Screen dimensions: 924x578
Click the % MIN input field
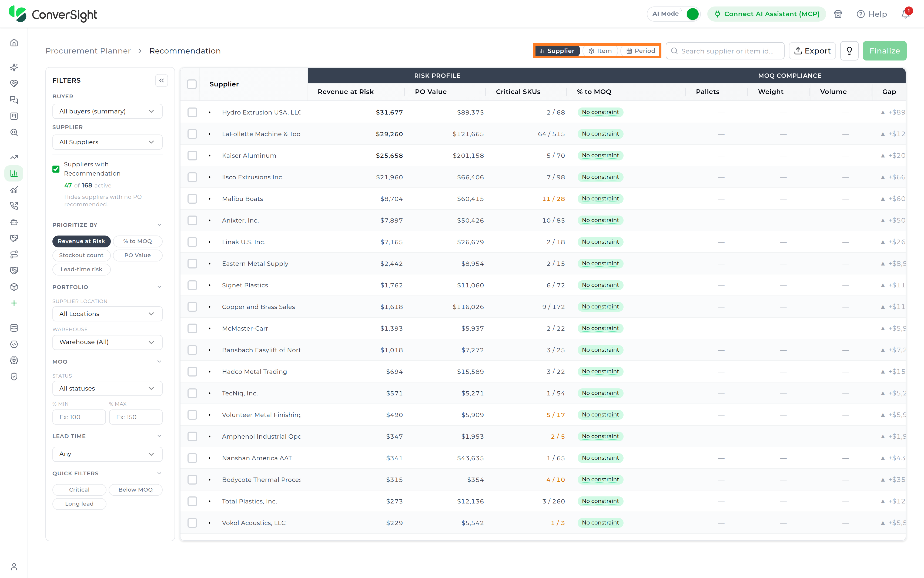(79, 417)
